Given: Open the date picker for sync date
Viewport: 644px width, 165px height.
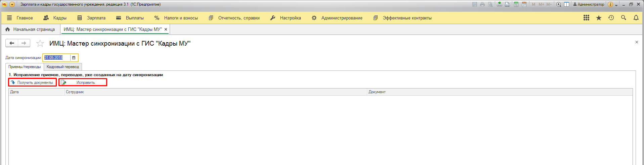Looking at the screenshot, I should (x=74, y=58).
